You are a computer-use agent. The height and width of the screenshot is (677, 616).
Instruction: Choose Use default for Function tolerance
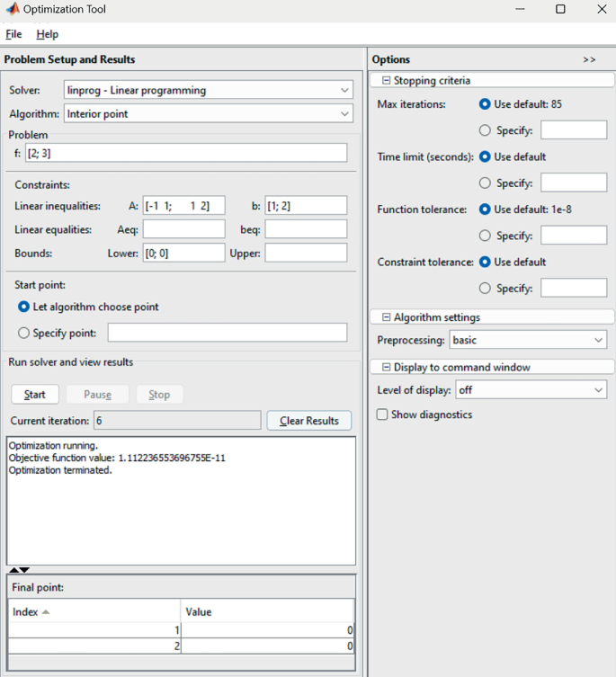click(x=486, y=209)
